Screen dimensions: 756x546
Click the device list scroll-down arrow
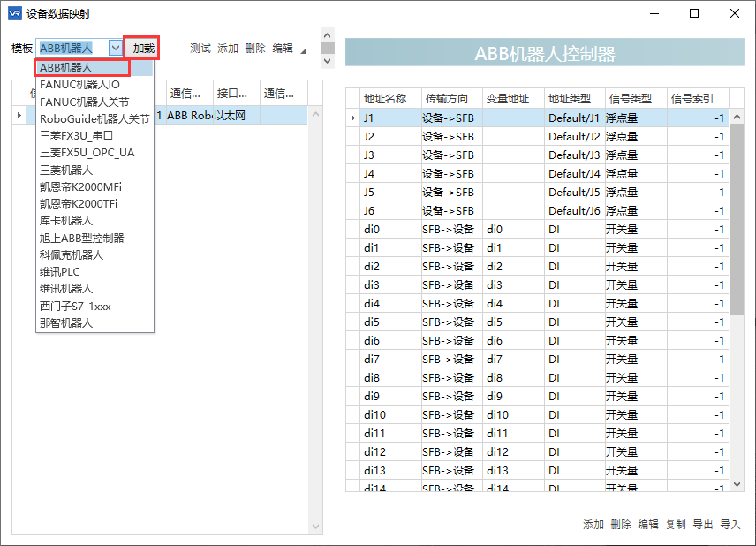(x=316, y=527)
